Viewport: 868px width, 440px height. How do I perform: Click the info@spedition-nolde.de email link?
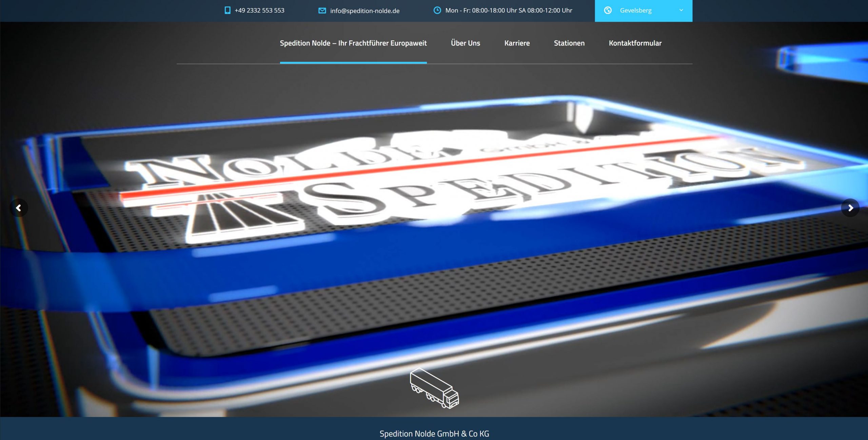pyautogui.click(x=365, y=11)
